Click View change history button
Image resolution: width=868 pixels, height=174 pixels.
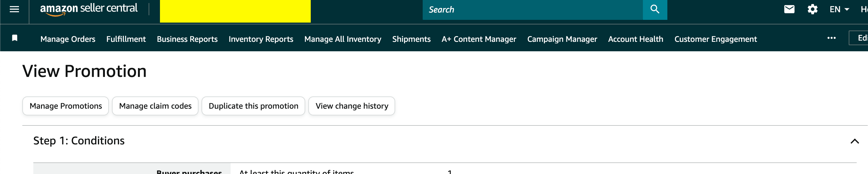point(351,106)
